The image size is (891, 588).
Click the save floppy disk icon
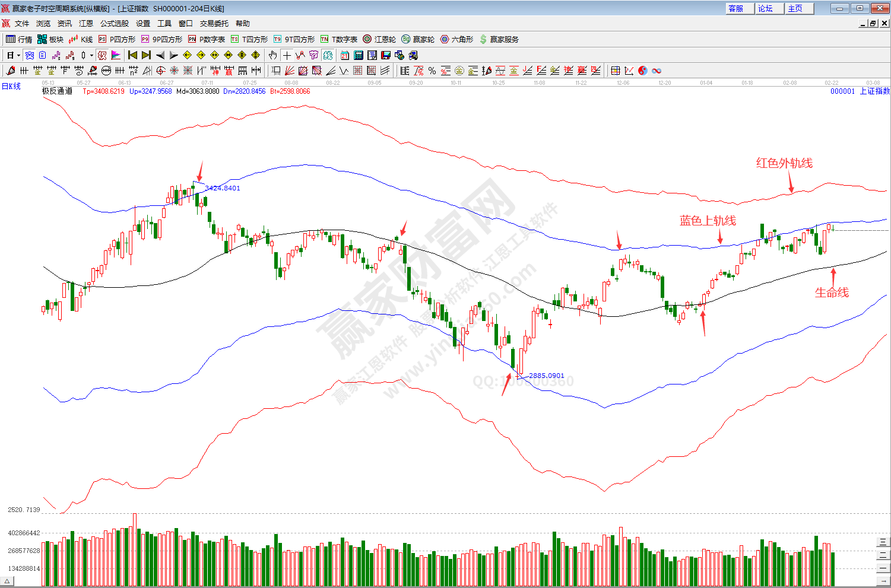(x=386, y=55)
